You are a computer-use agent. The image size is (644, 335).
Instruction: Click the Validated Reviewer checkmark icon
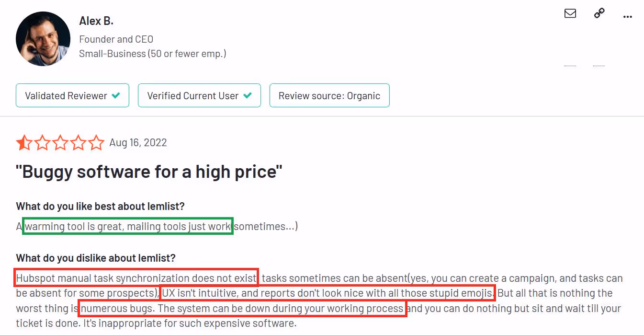point(115,95)
